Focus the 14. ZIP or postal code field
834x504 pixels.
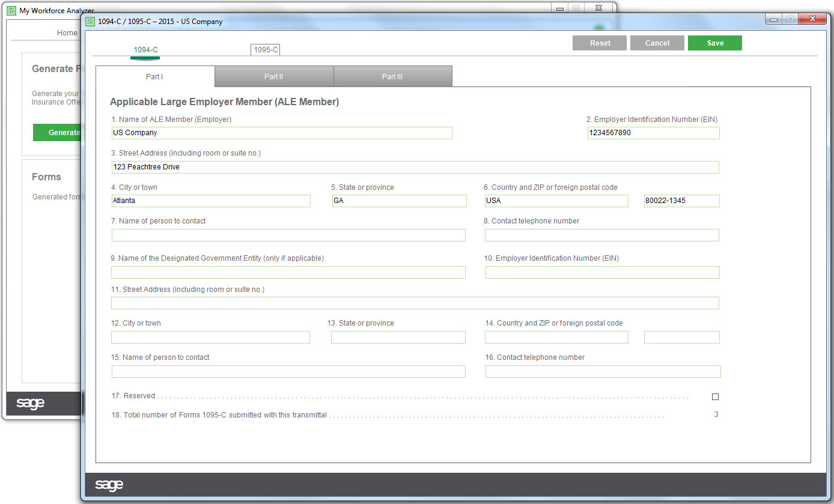pyautogui.click(x=681, y=337)
